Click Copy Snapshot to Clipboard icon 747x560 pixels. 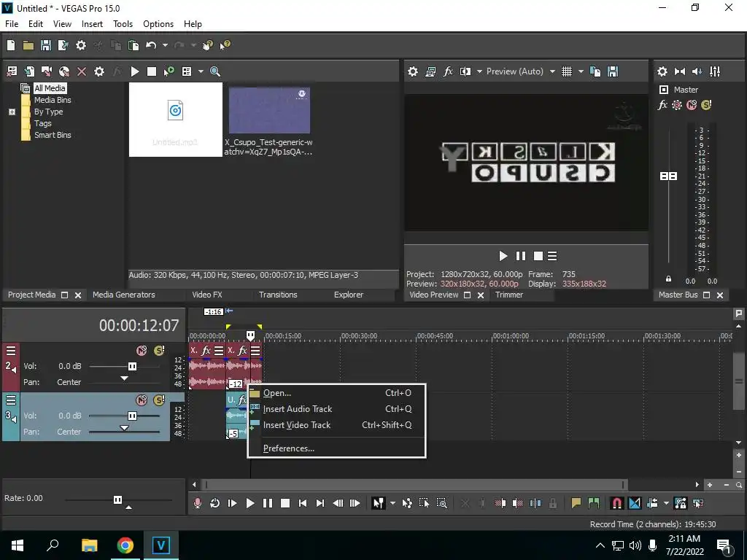click(x=595, y=71)
